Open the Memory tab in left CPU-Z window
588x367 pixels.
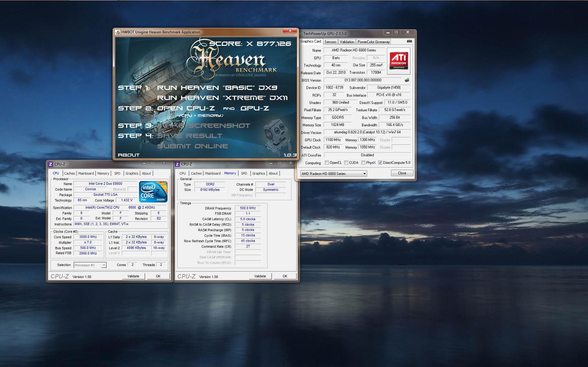(103, 173)
